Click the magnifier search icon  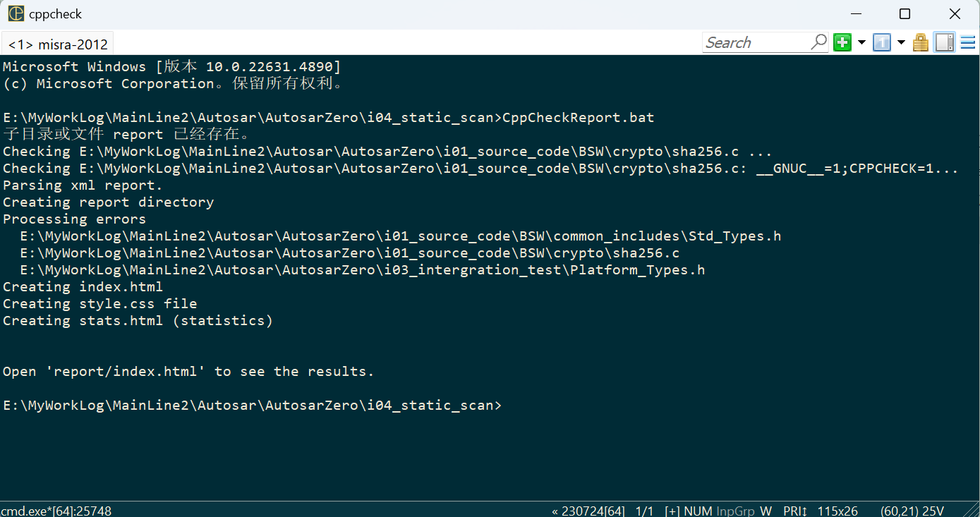click(818, 42)
